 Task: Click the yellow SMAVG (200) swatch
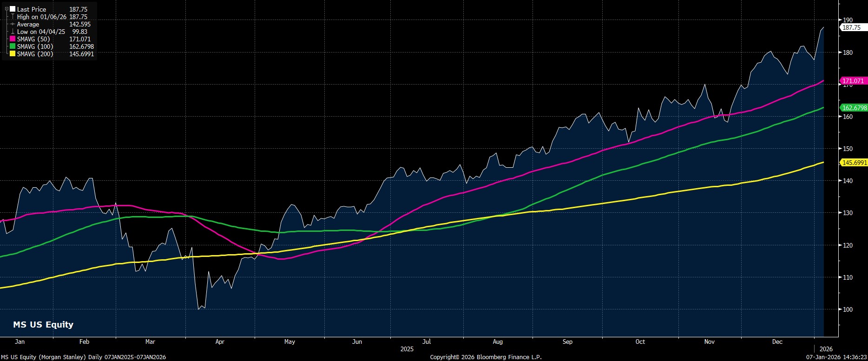(x=13, y=54)
